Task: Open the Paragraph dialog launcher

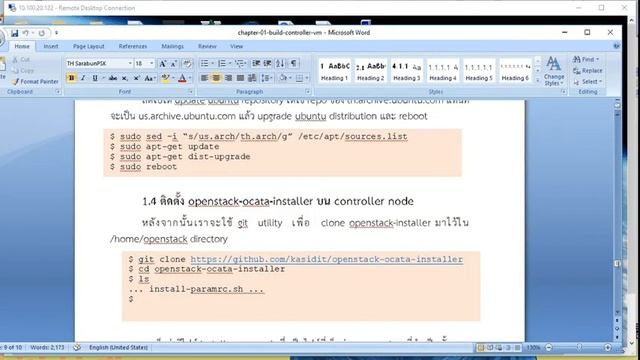Action: 308,92
